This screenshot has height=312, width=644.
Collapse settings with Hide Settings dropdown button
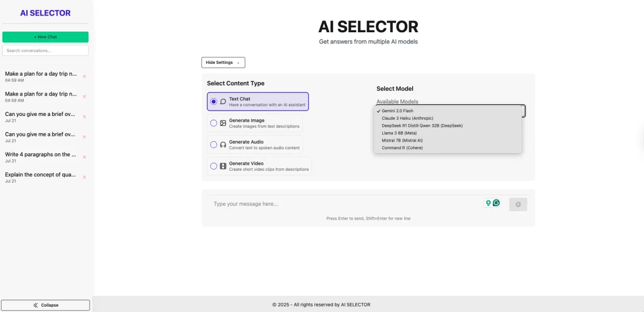(223, 62)
